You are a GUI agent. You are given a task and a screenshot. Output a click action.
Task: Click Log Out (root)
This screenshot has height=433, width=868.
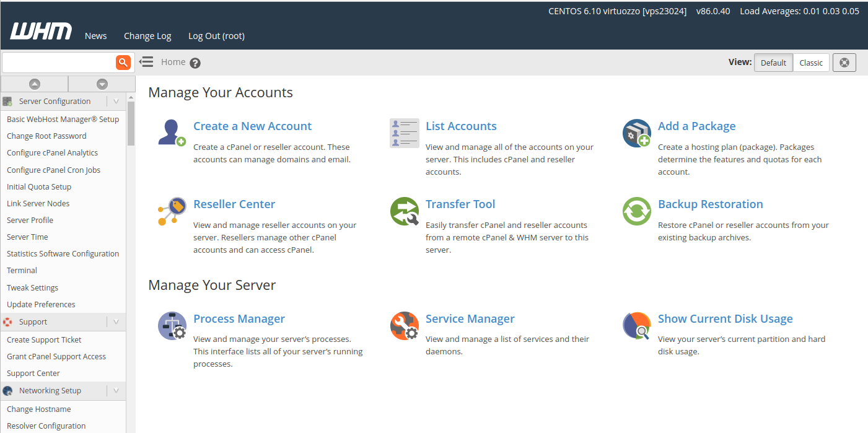coord(216,36)
